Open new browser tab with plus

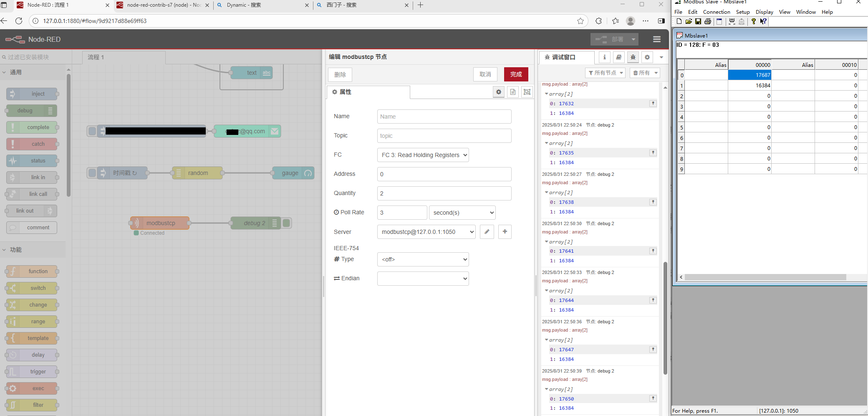pos(421,5)
